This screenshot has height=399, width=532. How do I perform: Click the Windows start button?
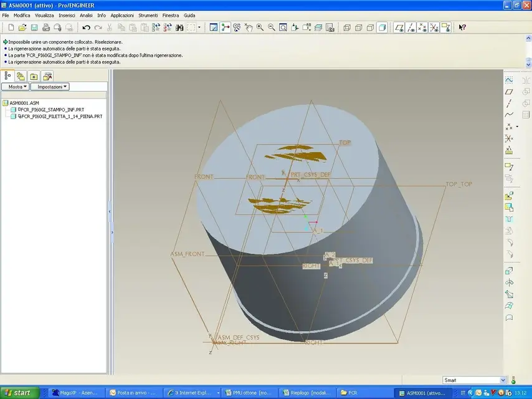click(20, 393)
